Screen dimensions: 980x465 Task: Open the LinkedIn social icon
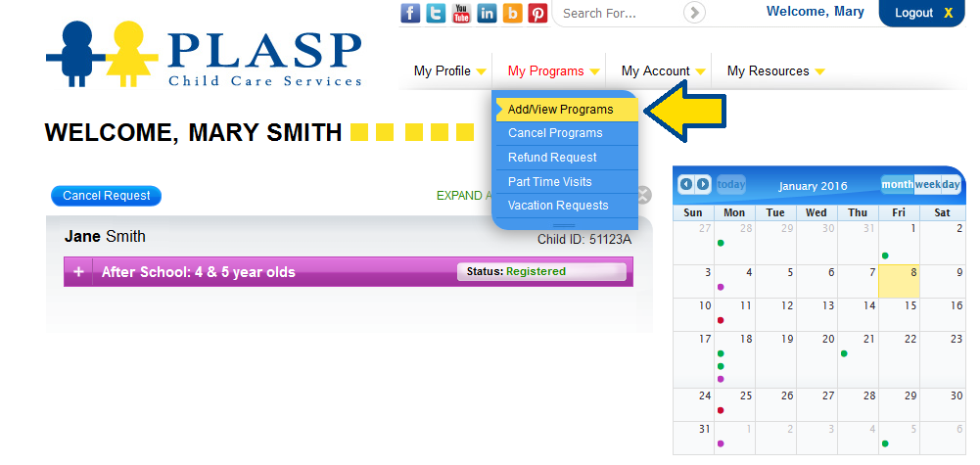[487, 13]
